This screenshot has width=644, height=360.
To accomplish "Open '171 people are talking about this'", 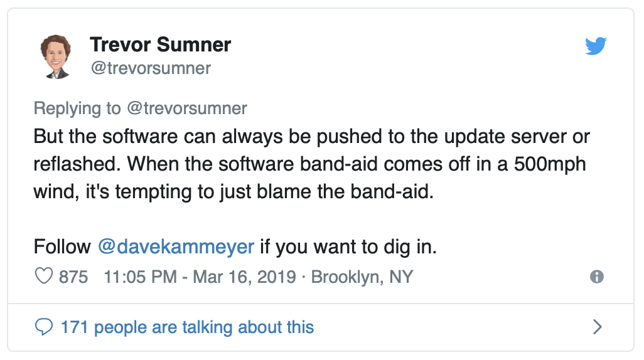I will coord(186,327).
